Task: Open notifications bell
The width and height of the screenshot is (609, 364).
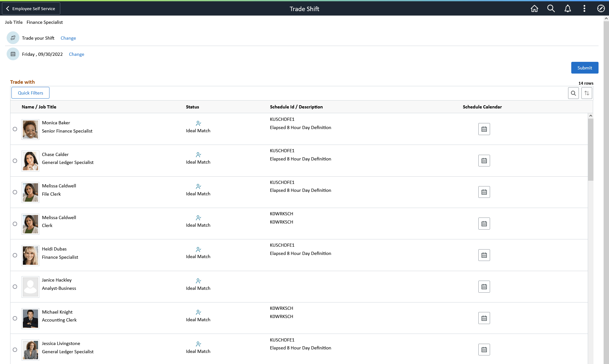Action: pyautogui.click(x=568, y=9)
